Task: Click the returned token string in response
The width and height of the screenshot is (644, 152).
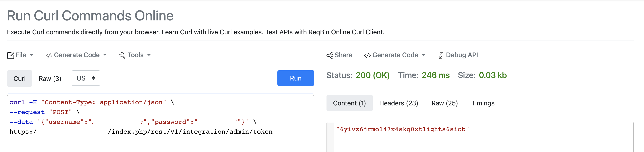Action: [x=402, y=129]
